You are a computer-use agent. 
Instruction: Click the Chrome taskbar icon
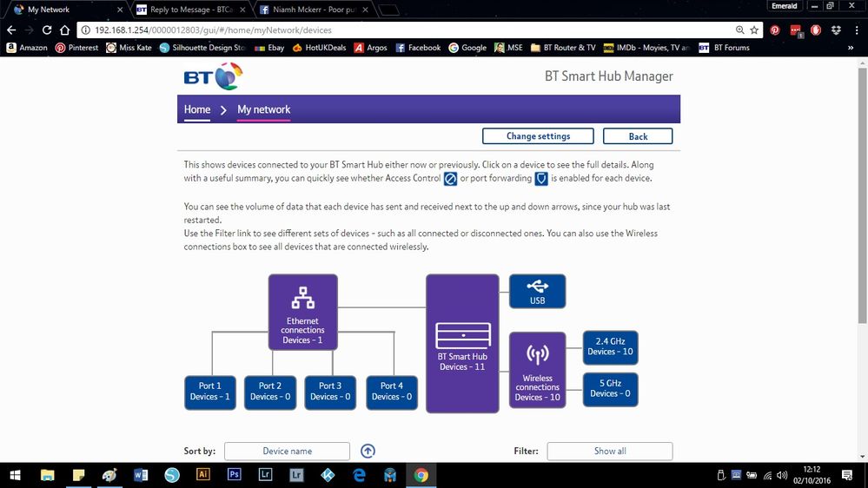pos(421,475)
